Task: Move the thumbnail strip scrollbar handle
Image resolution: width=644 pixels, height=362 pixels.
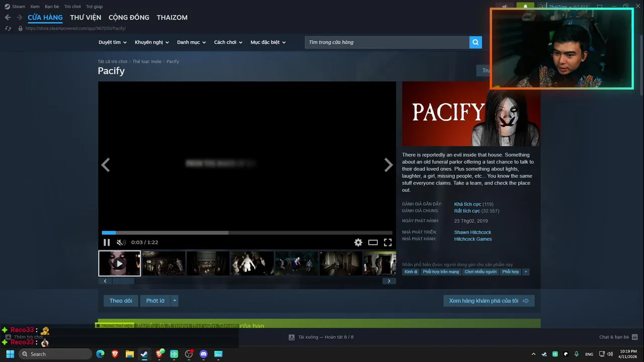Action: pyautogui.click(x=122, y=281)
